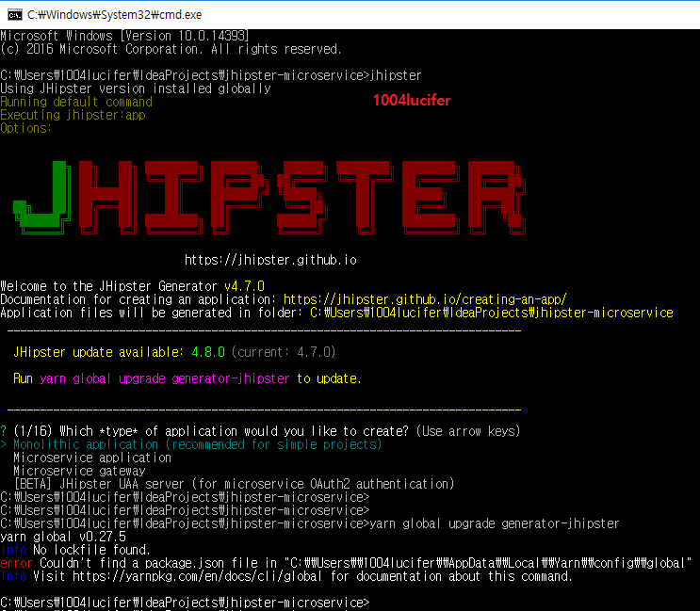The image size is (700, 611).
Task: Click the 'info No lockfile found.' line
Action: (x=75, y=550)
